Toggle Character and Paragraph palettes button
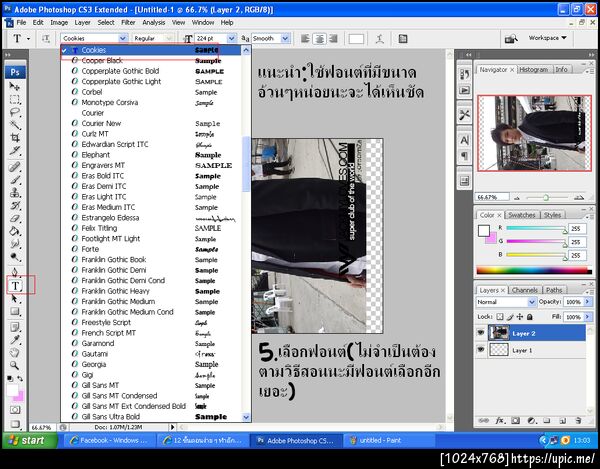This screenshot has width=600, height=469. coord(403,39)
